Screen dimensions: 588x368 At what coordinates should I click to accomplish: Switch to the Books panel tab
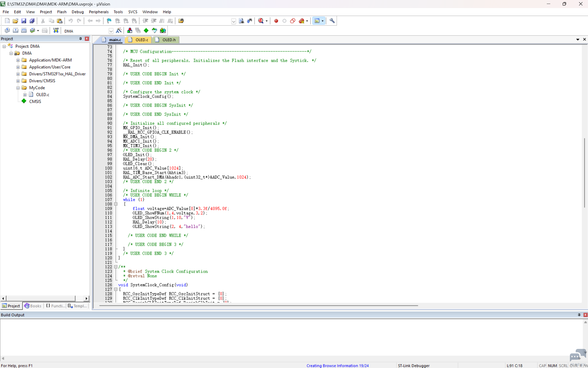pyautogui.click(x=33, y=306)
